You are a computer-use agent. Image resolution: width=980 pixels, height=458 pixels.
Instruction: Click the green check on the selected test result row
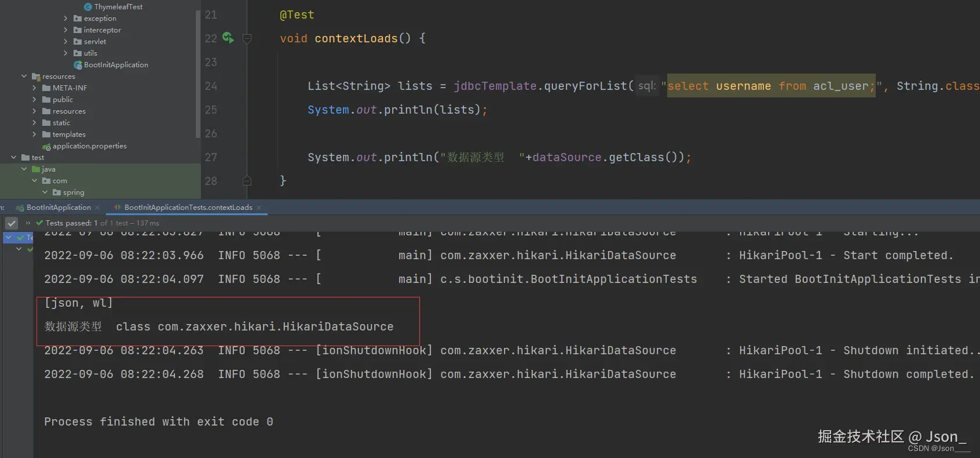click(20, 237)
